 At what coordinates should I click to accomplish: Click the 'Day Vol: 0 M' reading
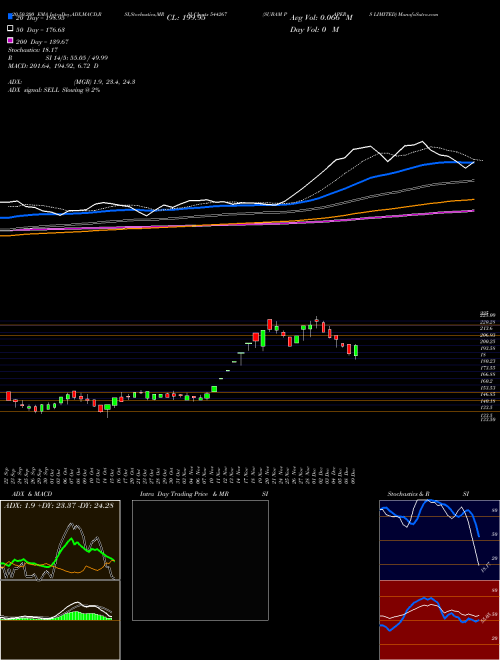tap(314, 30)
